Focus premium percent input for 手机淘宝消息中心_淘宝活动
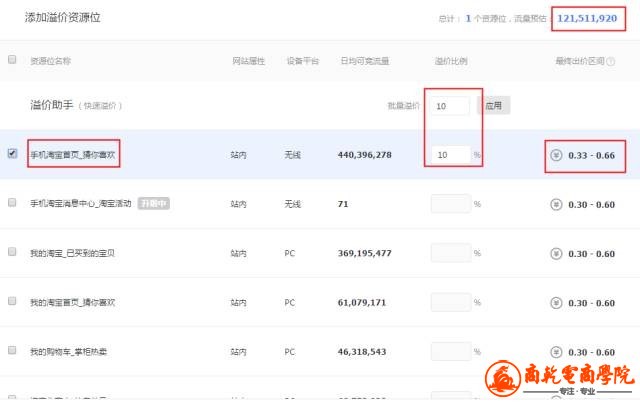This screenshot has height=404, width=640. 451,204
